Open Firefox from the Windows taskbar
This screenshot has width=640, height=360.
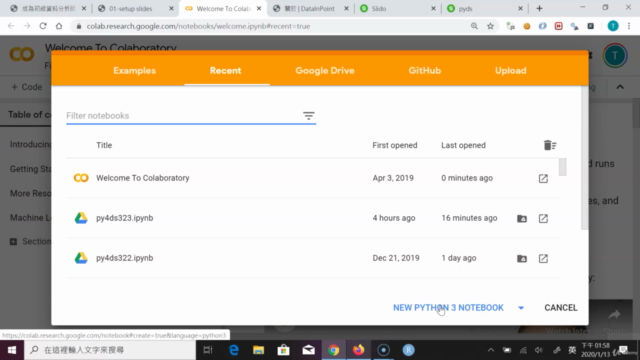click(x=358, y=350)
